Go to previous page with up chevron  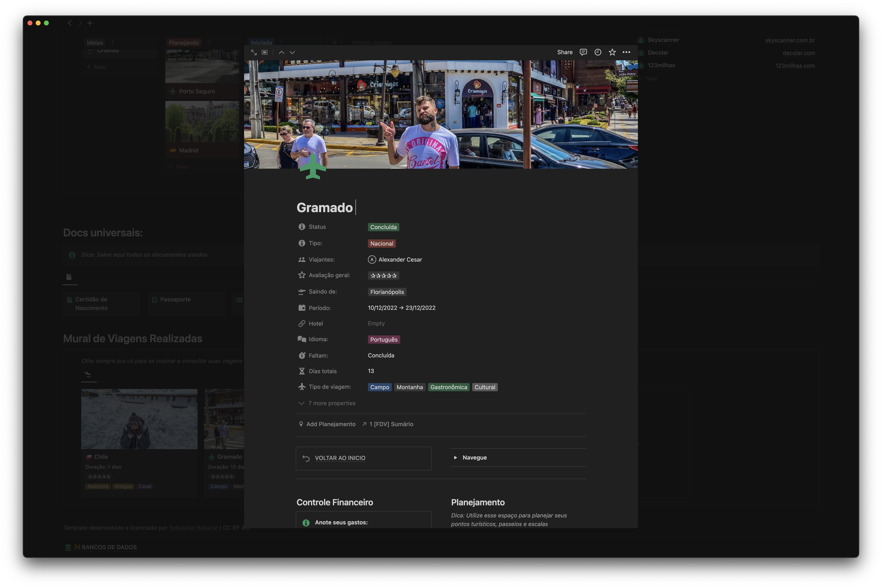(281, 53)
